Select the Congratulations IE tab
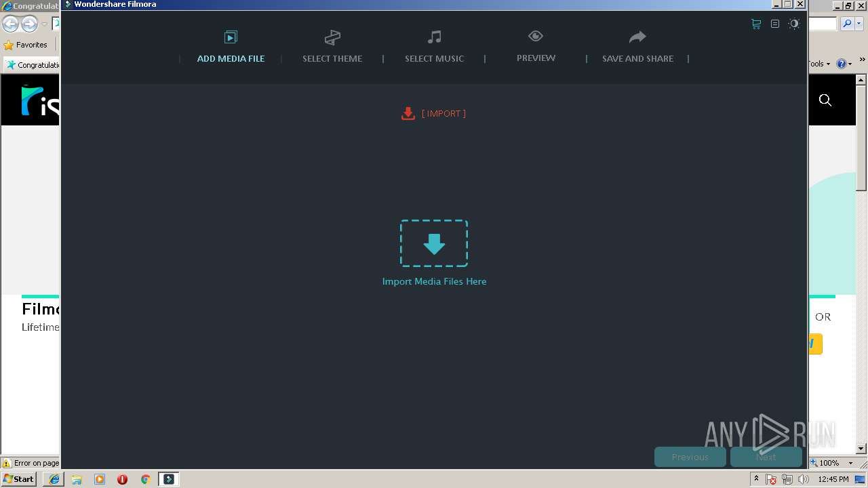Viewport: 868px width, 488px height. pos(32,65)
